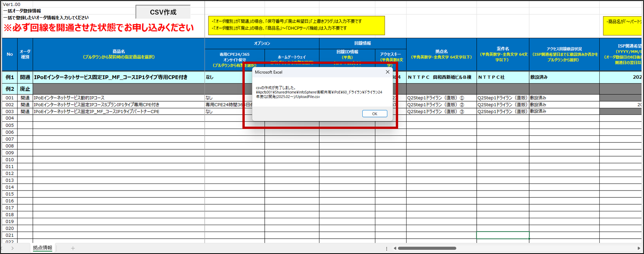Image resolution: width=644 pixels, height=254 pixels.
Task: Select row number 004 cell
Action: click(10, 118)
